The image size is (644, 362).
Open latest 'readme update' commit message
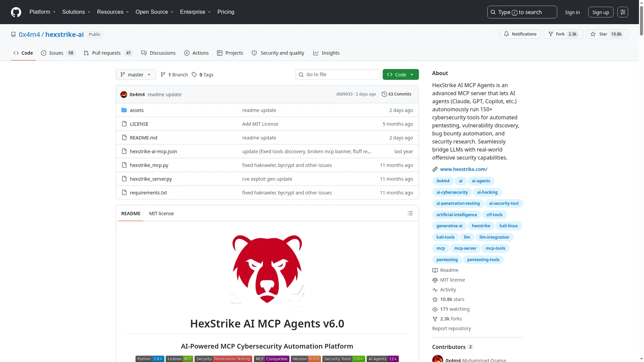[x=164, y=95]
